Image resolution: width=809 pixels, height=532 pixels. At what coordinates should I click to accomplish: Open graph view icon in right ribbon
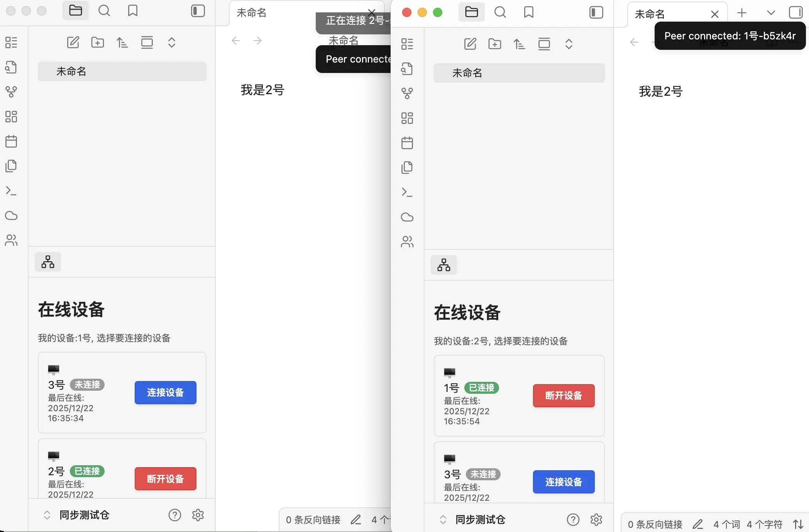pyautogui.click(x=407, y=93)
